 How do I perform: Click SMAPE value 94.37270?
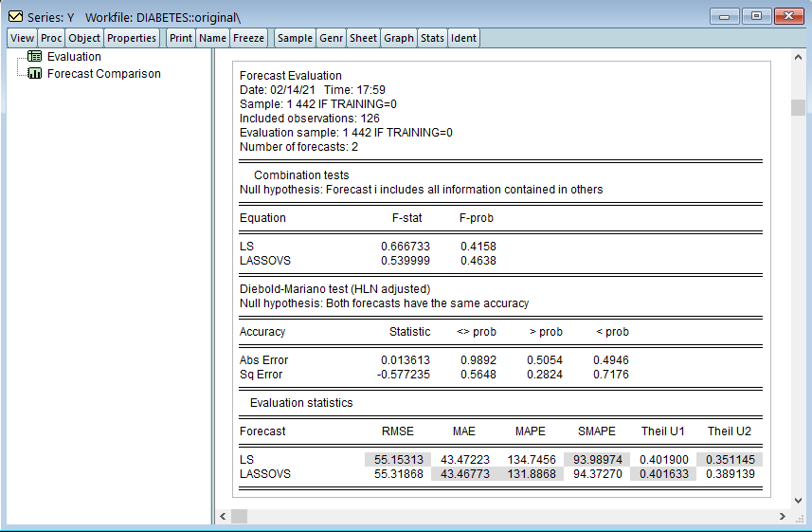pos(598,474)
